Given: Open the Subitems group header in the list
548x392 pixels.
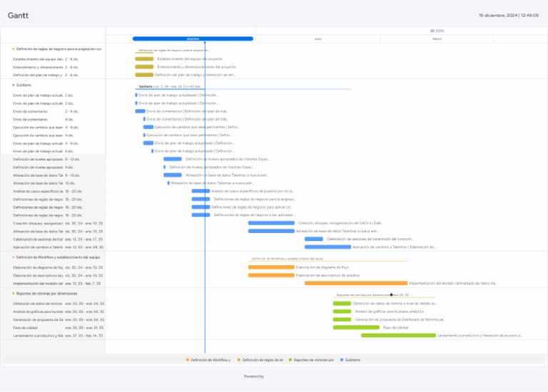Looking at the screenshot, I should (21, 86).
